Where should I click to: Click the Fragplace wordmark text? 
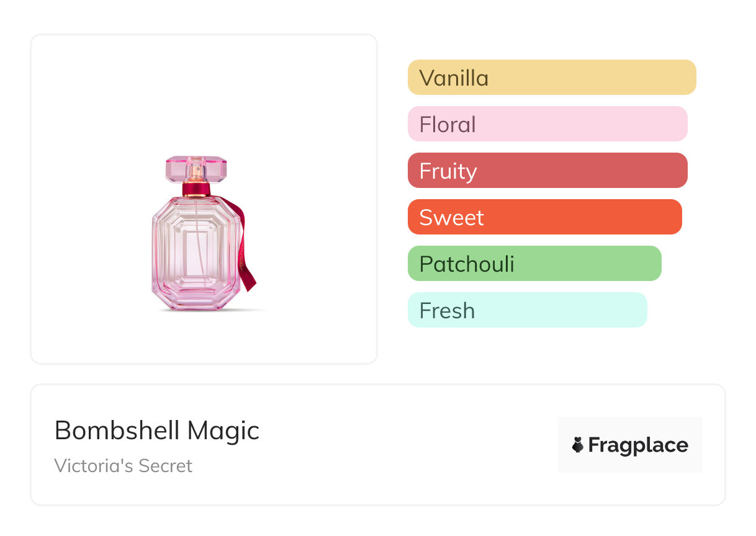point(638,445)
